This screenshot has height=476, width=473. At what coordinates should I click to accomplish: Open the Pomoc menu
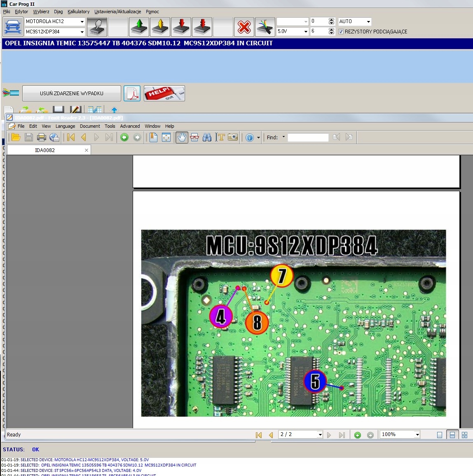pyautogui.click(x=152, y=12)
